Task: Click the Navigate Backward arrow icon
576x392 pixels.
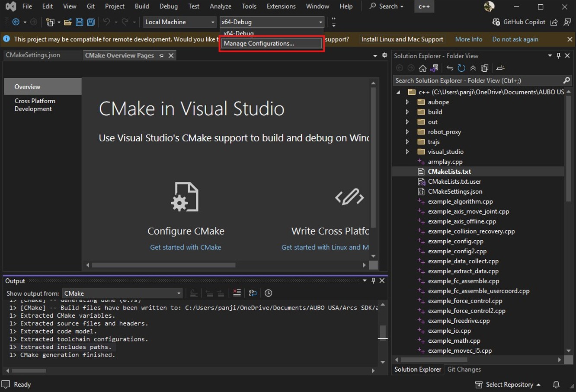Action: (16, 22)
